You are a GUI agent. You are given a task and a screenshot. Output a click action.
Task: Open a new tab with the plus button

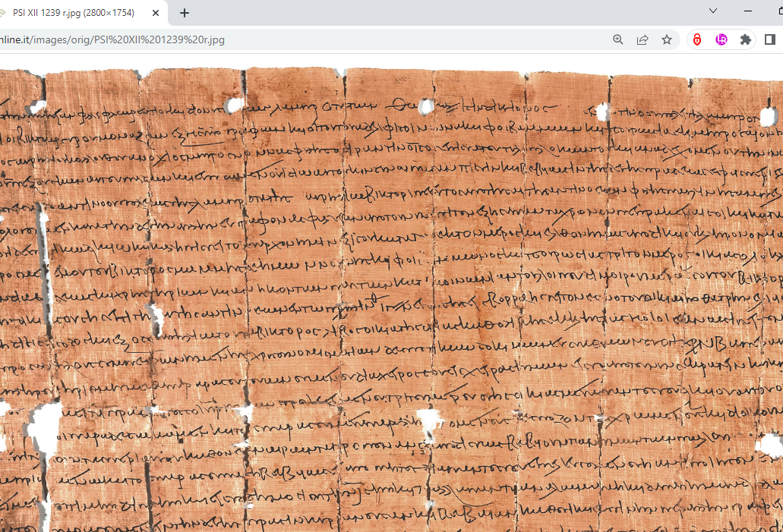[x=185, y=13]
